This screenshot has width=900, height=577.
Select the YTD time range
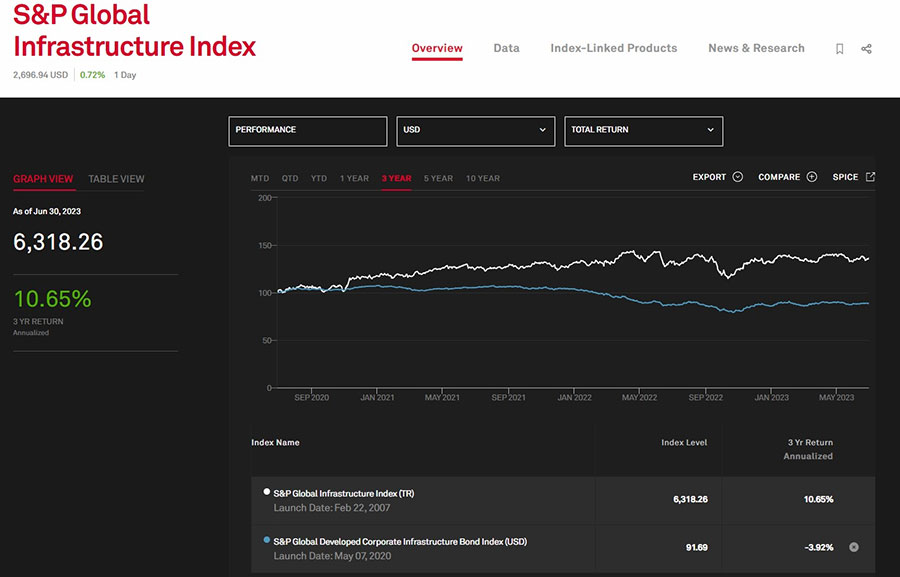tap(318, 178)
